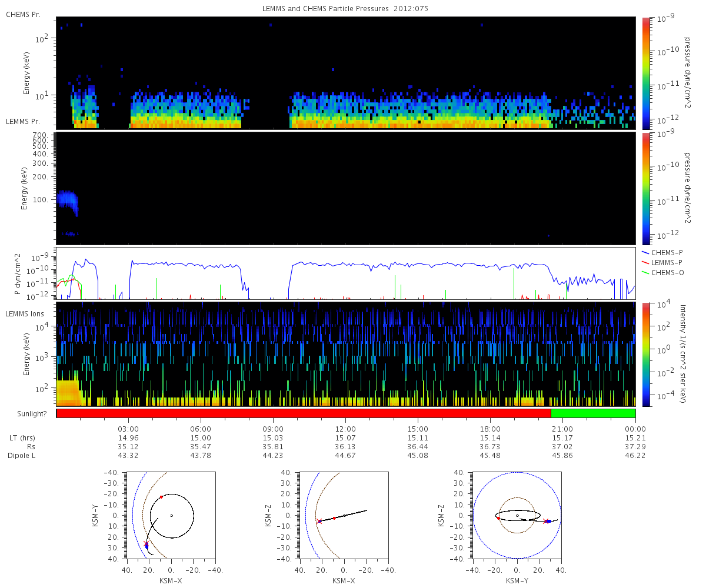The width and height of the screenshot is (706, 588).
Task: Select the CHEMS-P legend entry
Action: 668,252
